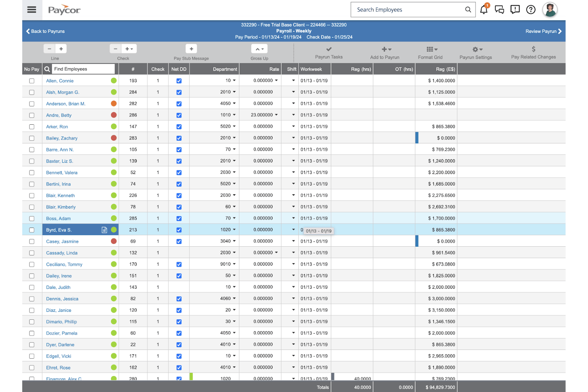Open employee Edgell, Vicki

click(x=59, y=356)
